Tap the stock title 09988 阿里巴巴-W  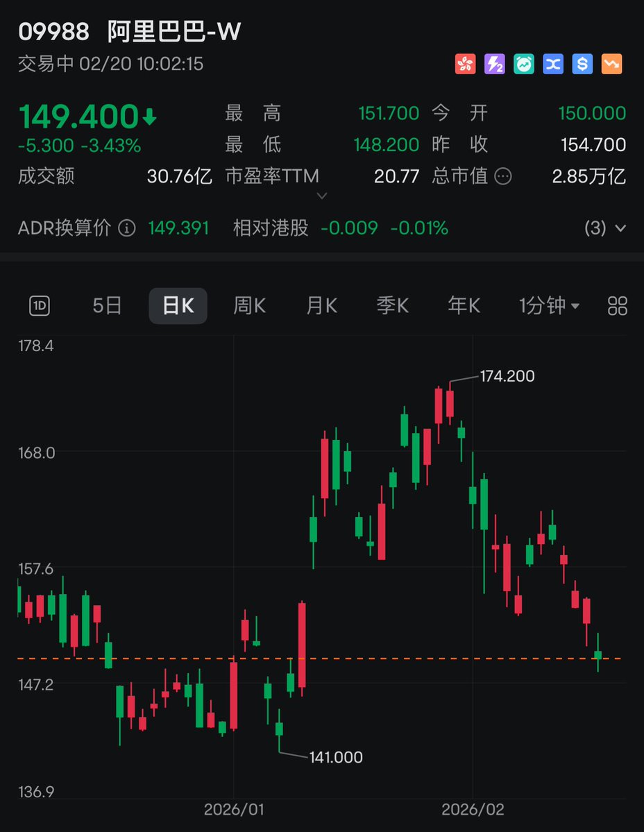[x=130, y=32]
